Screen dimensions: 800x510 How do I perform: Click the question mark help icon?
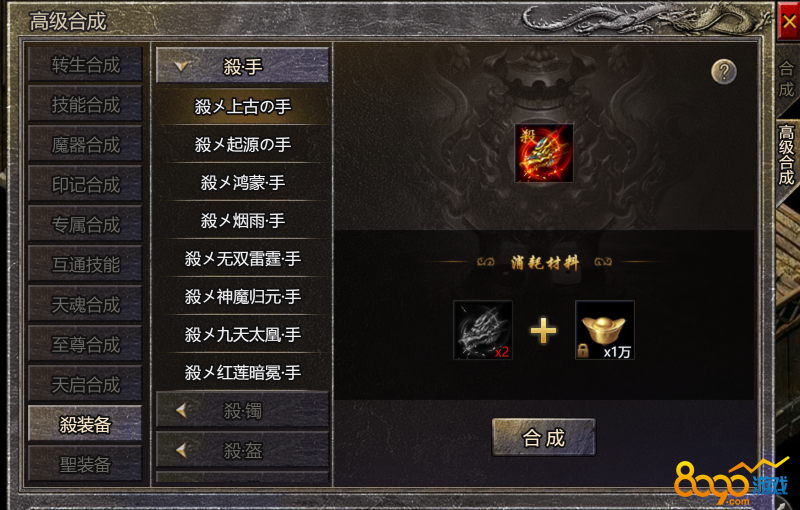[723, 71]
